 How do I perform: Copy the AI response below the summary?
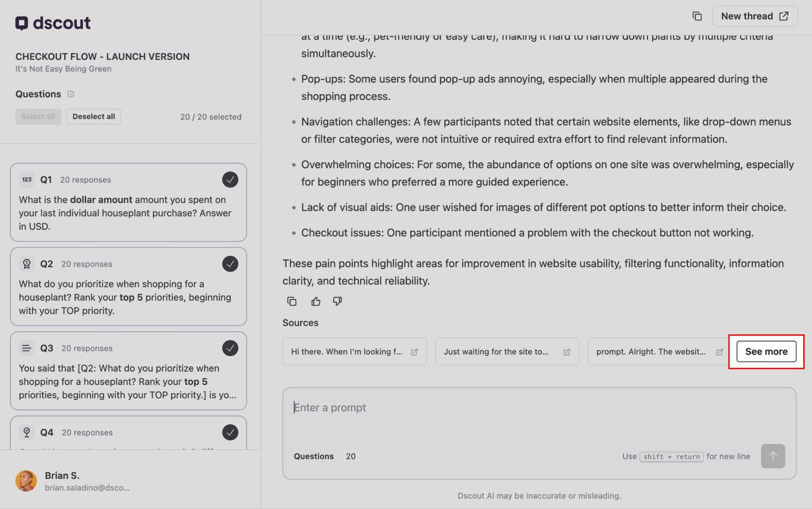(292, 301)
